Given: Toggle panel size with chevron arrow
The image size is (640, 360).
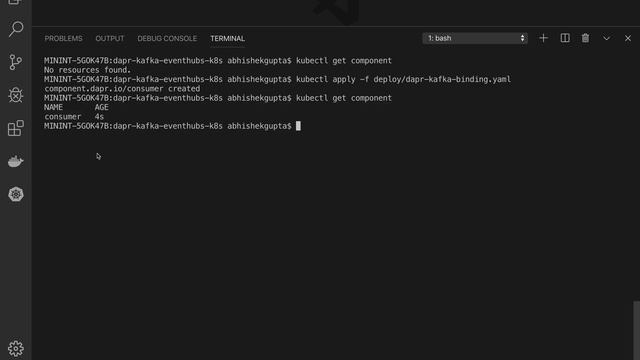Looking at the screenshot, I should (x=607, y=38).
